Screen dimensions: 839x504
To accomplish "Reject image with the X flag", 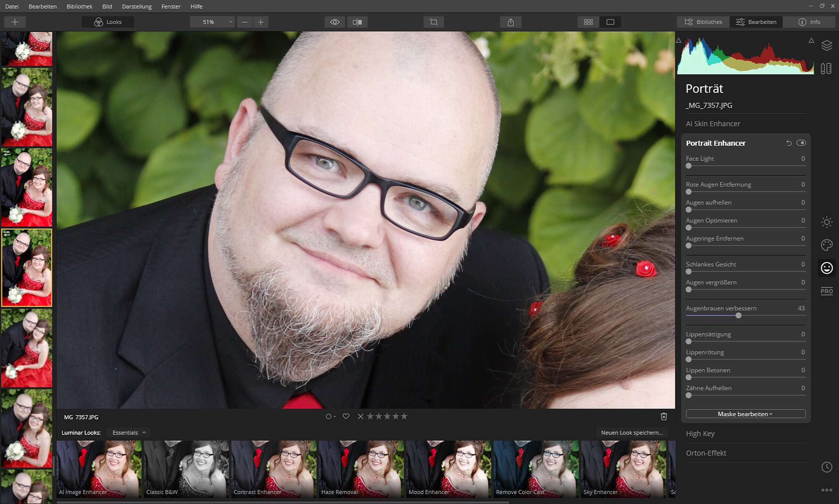I will 360,416.
